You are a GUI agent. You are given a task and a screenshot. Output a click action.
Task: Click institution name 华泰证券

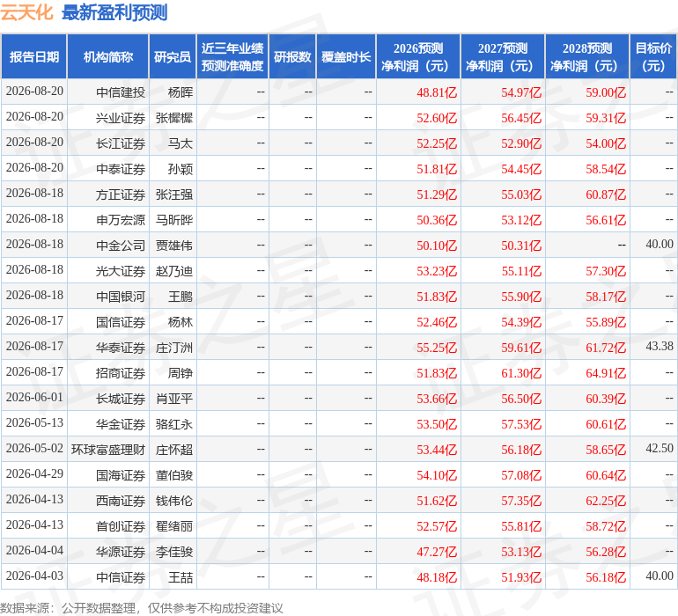121,347
